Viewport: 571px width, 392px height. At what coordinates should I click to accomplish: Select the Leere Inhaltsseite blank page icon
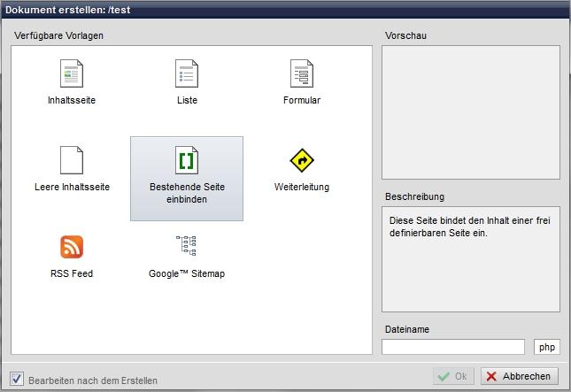71,160
